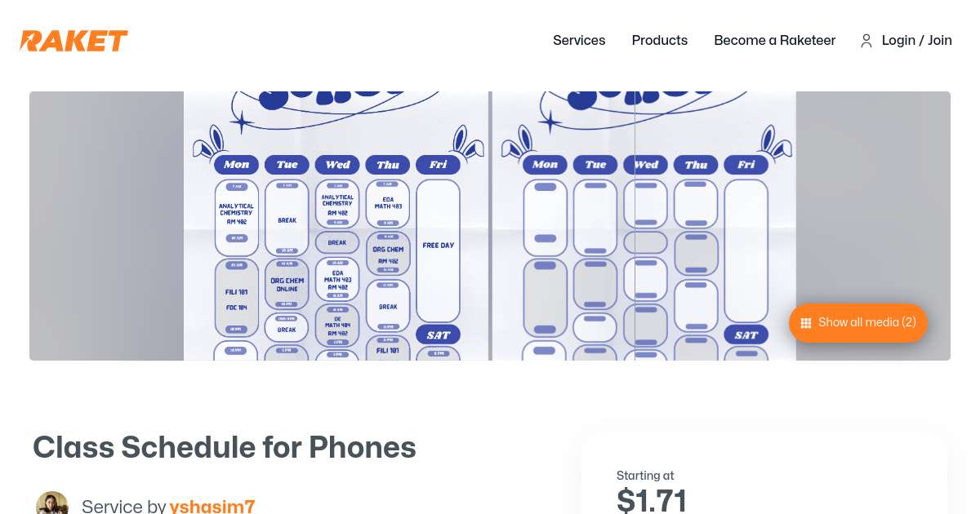Open the Services menu
This screenshot has height=514, width=980.
click(579, 41)
